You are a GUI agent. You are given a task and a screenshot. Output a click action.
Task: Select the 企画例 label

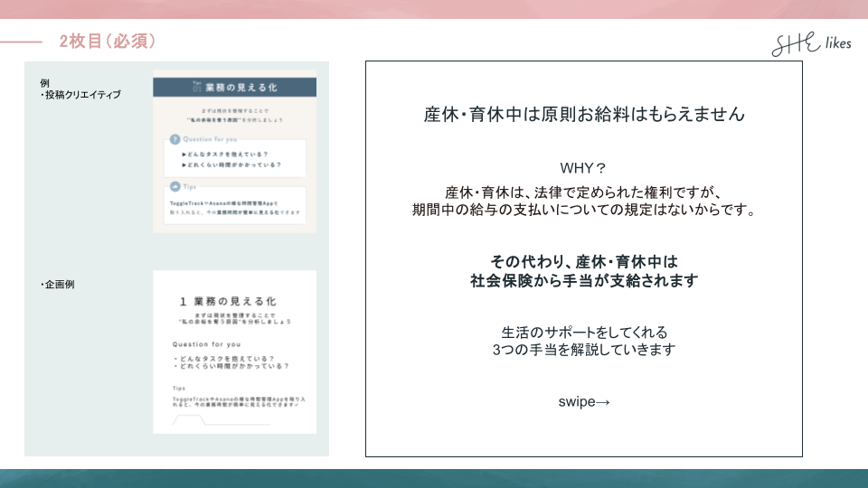click(x=59, y=285)
